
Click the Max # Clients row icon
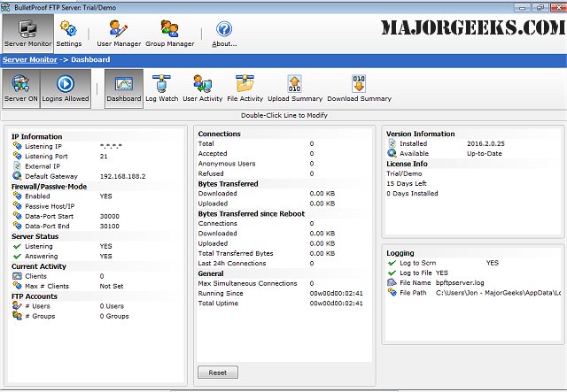17,286
